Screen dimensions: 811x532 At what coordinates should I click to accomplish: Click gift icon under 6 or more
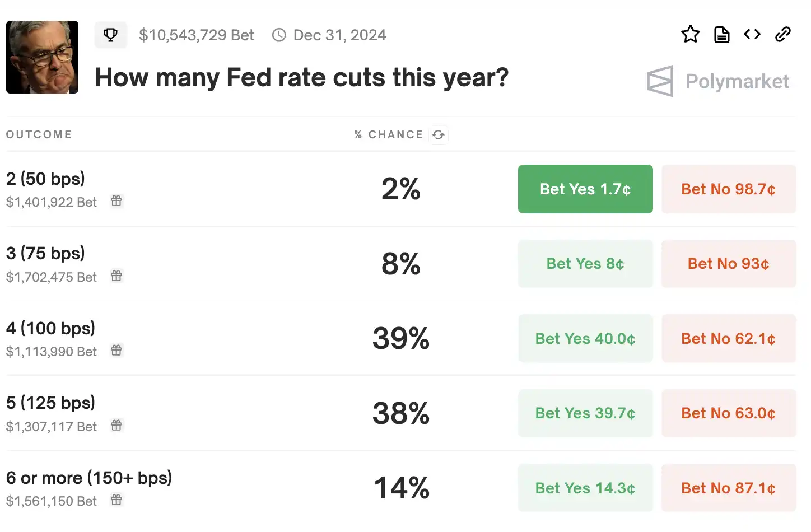coord(116,500)
